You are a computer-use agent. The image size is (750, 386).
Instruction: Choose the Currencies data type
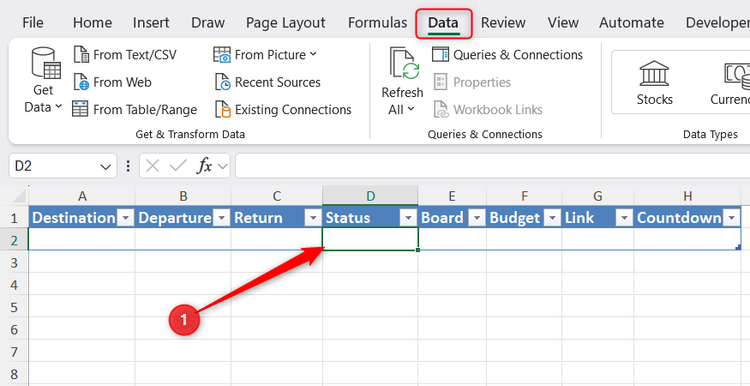pyautogui.click(x=730, y=82)
